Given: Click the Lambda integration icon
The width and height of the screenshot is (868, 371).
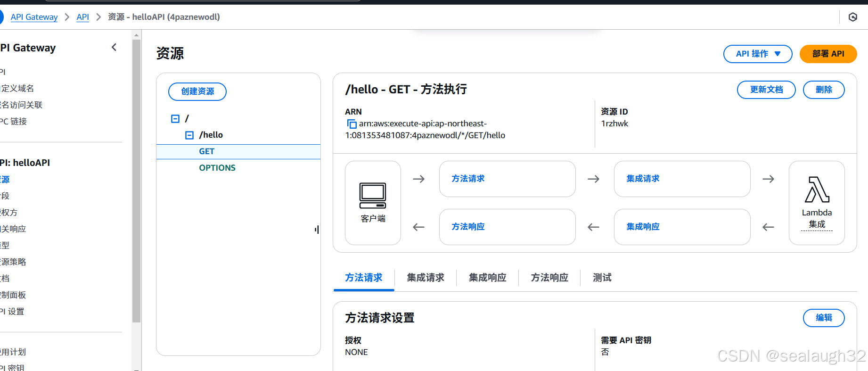Looking at the screenshot, I should click(817, 190).
